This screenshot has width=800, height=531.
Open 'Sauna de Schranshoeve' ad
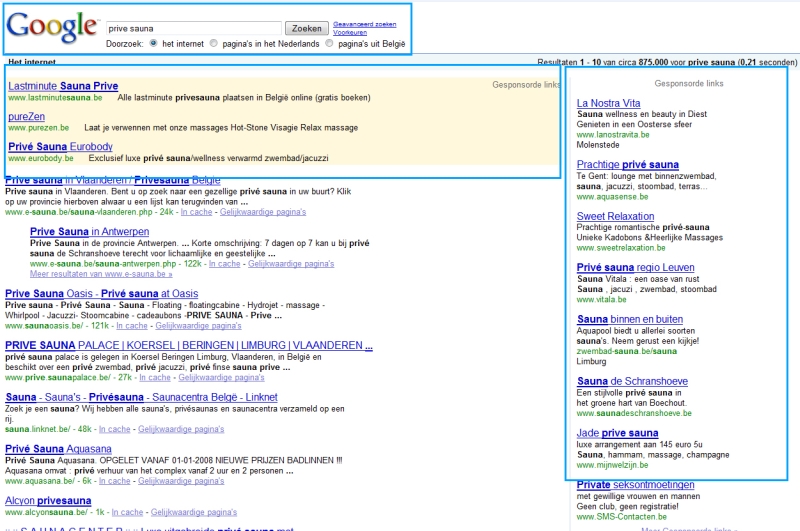pos(632,381)
